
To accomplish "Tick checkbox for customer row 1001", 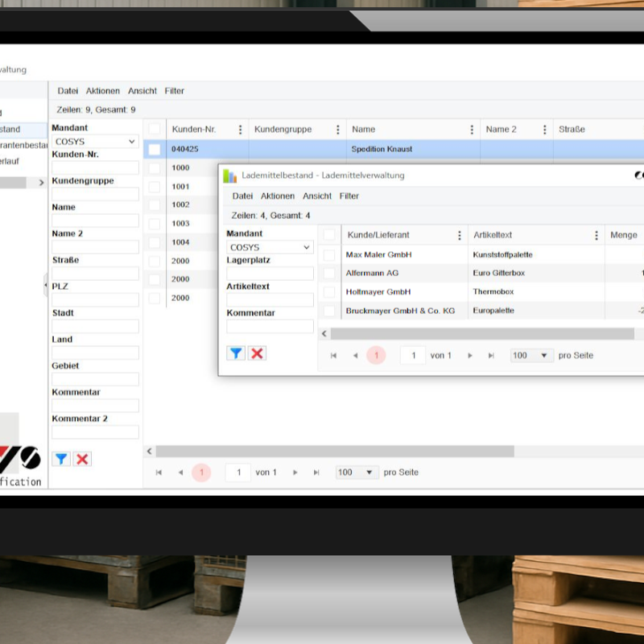I will 155,187.
